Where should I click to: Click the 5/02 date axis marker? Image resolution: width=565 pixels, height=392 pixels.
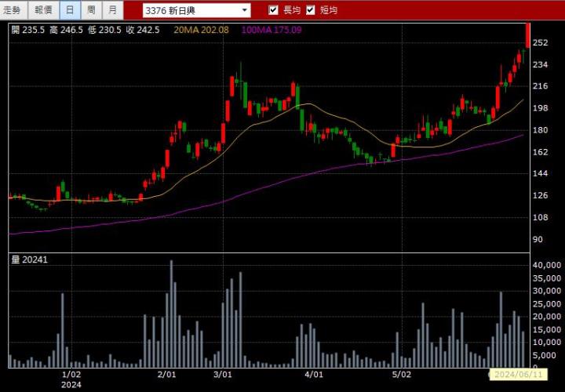(x=402, y=375)
